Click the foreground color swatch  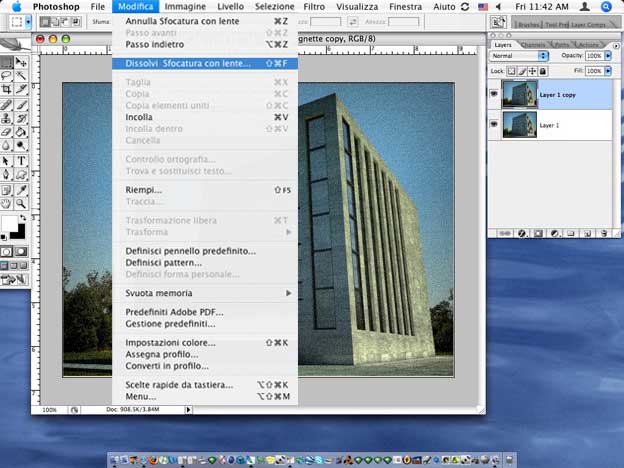8,223
